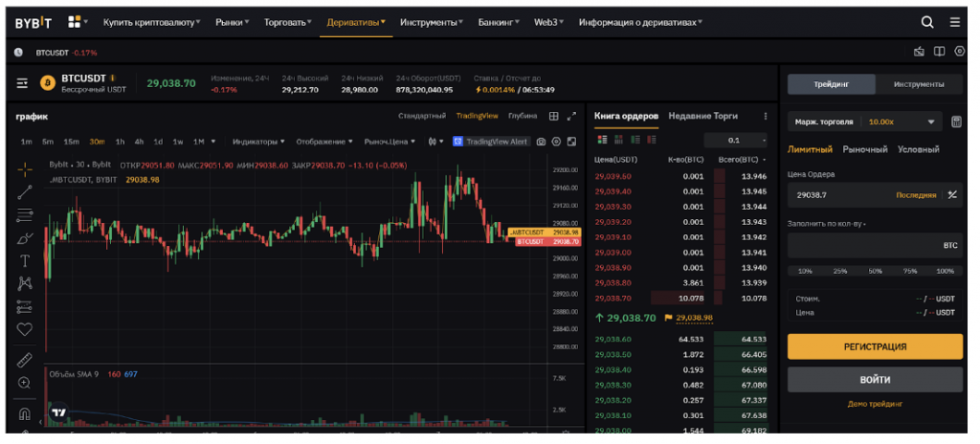The height and width of the screenshot is (444, 980).
Task: Click the price percent switch icon in order price
Action: point(952,195)
